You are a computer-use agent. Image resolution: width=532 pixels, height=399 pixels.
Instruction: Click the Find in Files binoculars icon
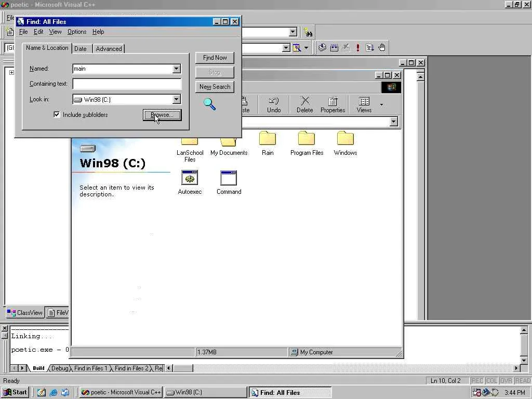[308, 33]
